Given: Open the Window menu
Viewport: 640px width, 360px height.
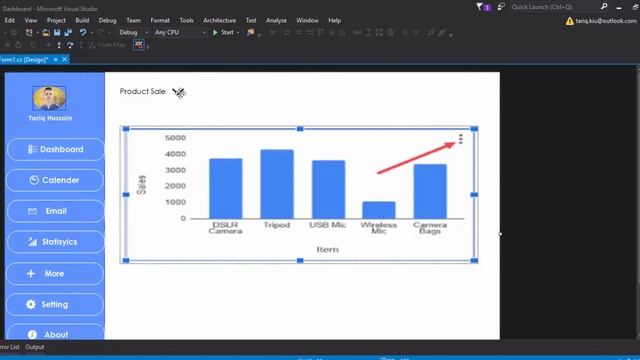Looking at the screenshot, I should point(307,20).
